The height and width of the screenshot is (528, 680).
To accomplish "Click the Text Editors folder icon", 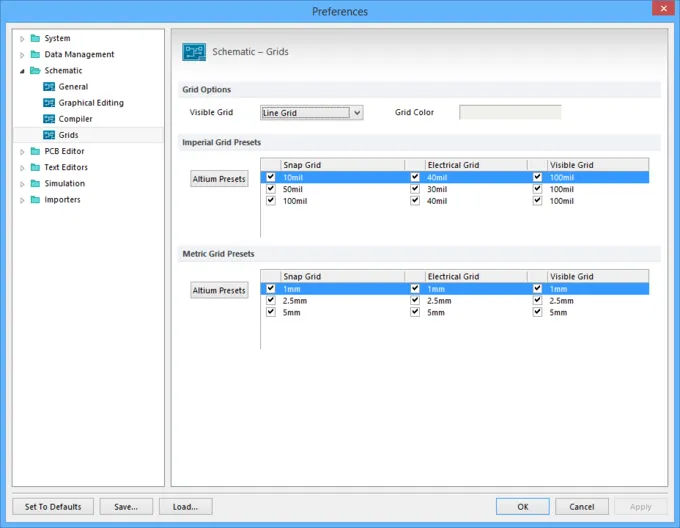I will click(x=36, y=167).
